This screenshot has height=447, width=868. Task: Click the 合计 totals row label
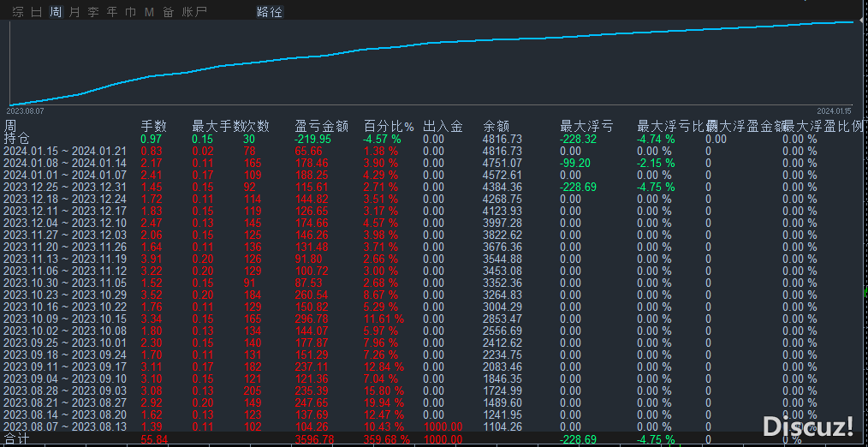pyautogui.click(x=16, y=439)
